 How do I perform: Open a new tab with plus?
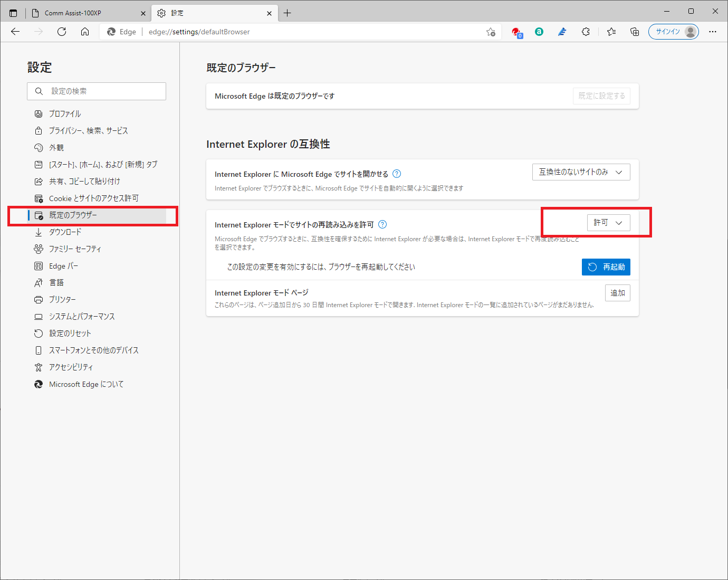click(x=287, y=13)
